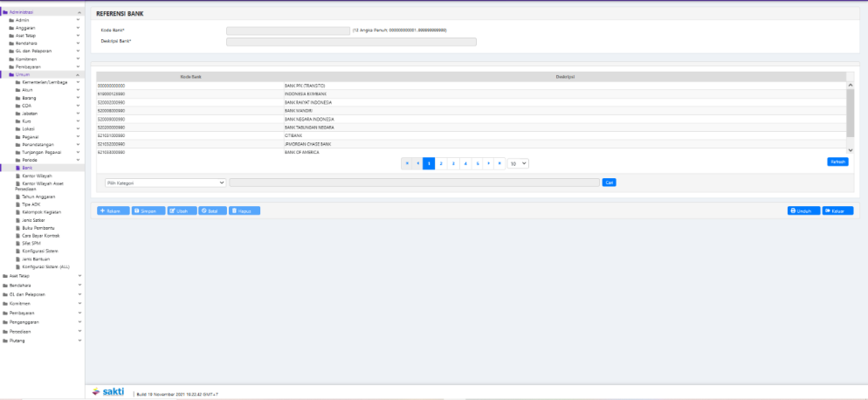Click the sakti logo in footer
Image resolution: width=868 pixels, height=400 pixels.
pos(109,392)
